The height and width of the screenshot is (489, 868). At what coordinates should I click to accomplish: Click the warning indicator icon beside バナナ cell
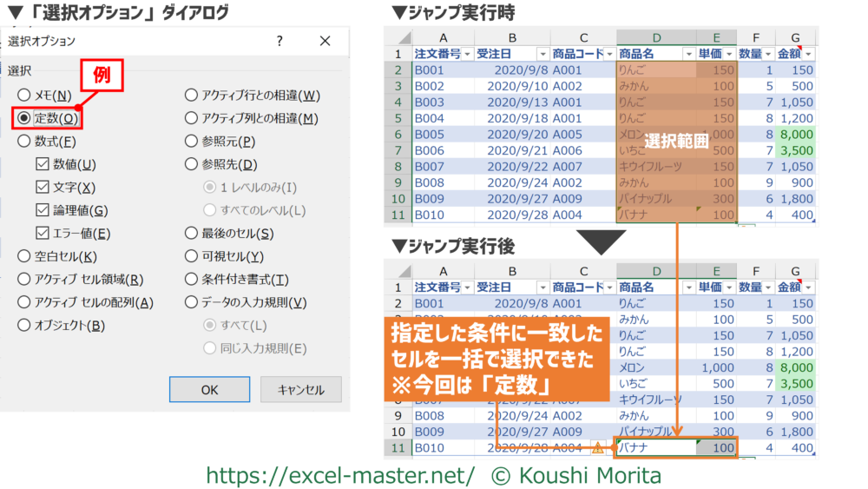(x=597, y=449)
